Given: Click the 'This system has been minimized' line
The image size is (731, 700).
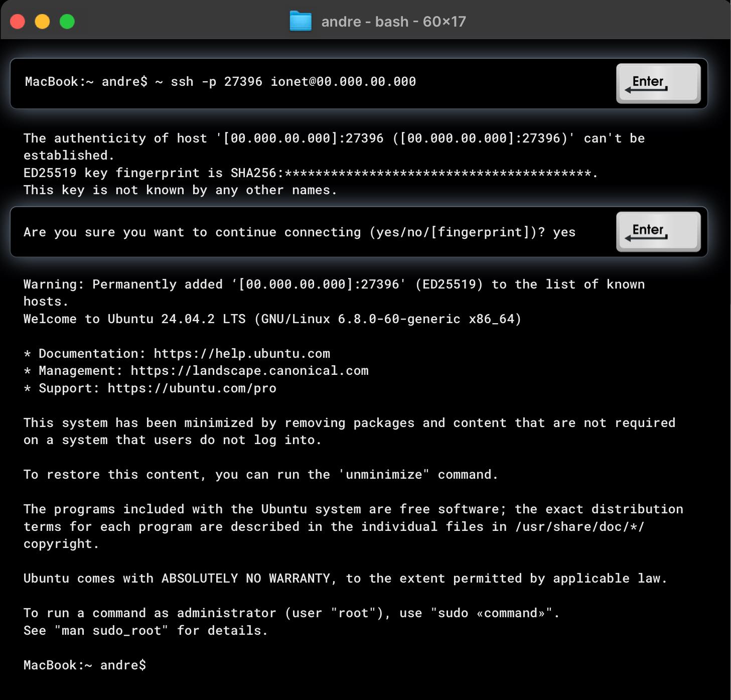Looking at the screenshot, I should (349, 423).
